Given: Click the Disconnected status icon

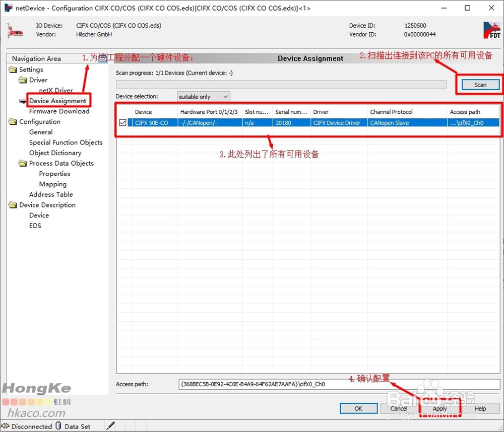Looking at the screenshot, I should tap(5, 426).
